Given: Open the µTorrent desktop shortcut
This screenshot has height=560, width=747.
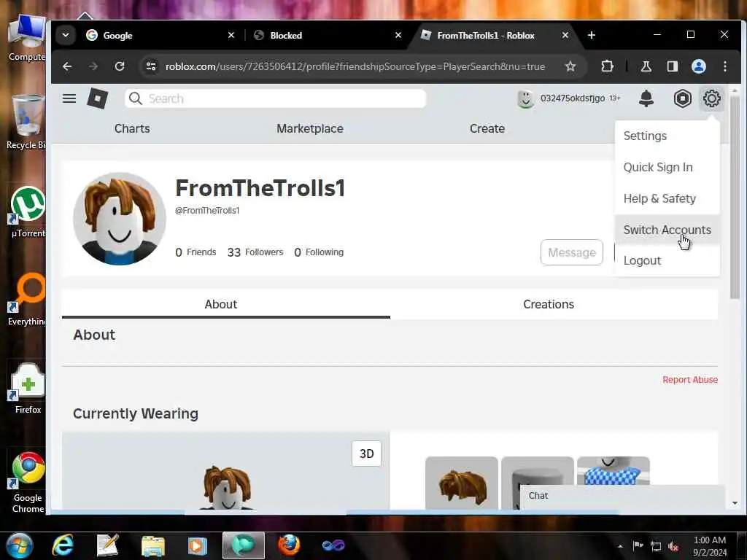Looking at the screenshot, I should pyautogui.click(x=28, y=212).
